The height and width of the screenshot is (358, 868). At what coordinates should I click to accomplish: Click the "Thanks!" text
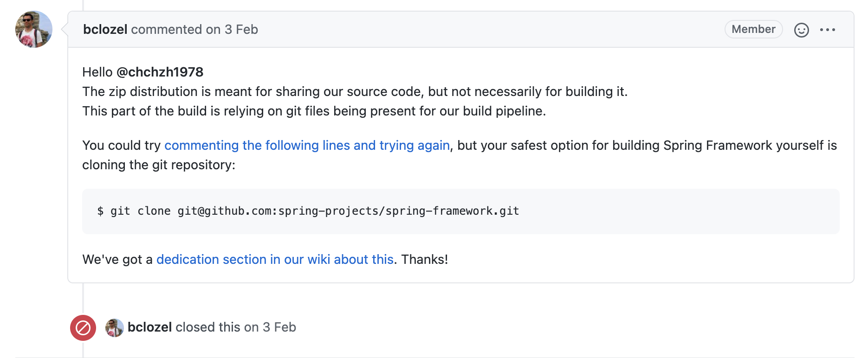click(x=424, y=259)
